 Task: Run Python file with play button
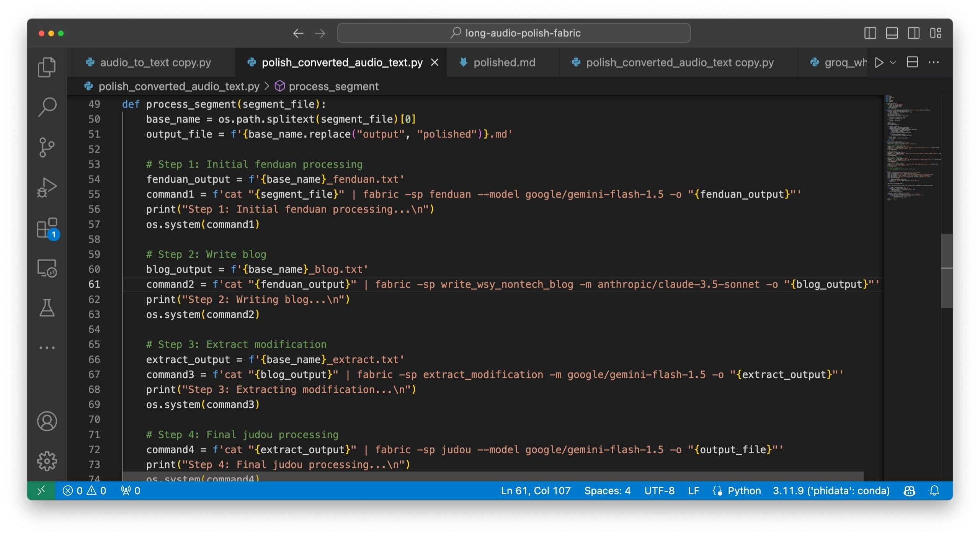tap(879, 62)
